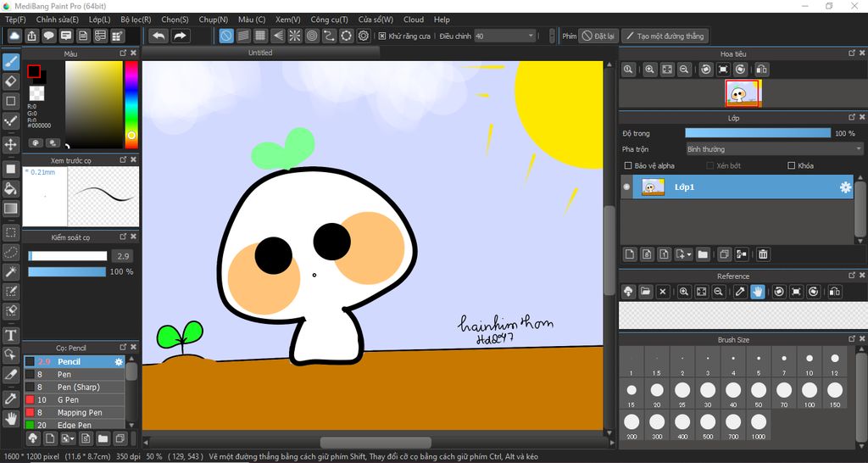
Task: Zoom in using the navigator magnifier
Action: point(649,70)
